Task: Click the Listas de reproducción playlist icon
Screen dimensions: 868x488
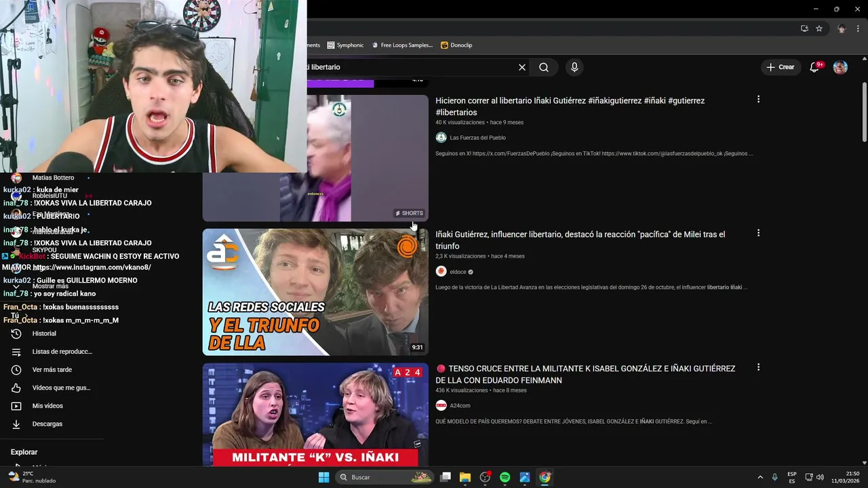Action: coord(16,352)
